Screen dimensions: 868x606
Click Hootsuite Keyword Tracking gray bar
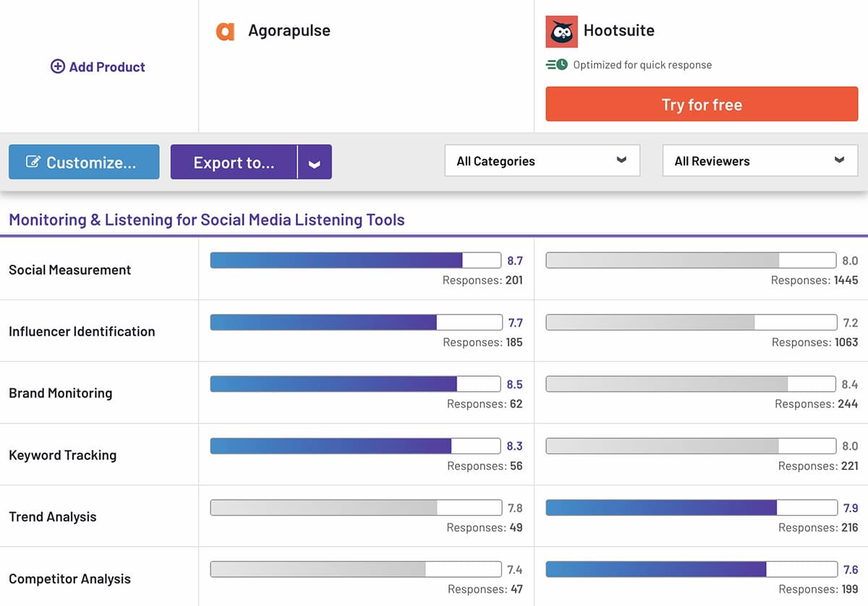coord(692,445)
